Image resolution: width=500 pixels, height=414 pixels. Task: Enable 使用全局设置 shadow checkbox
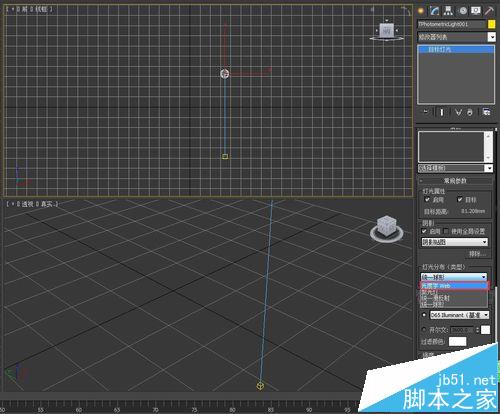tap(446, 231)
